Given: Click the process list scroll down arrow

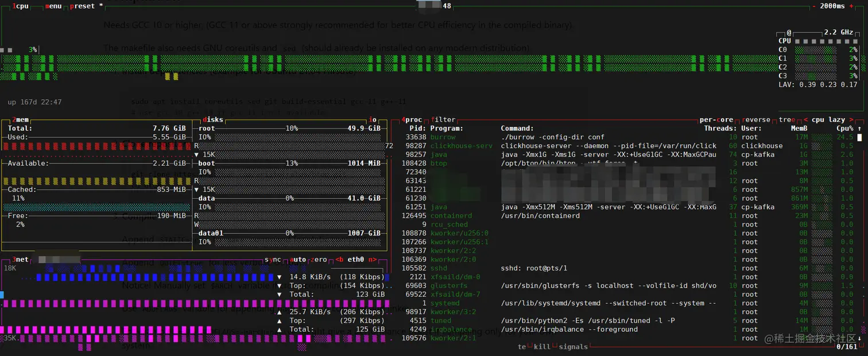Looking at the screenshot, I should click(859, 338).
